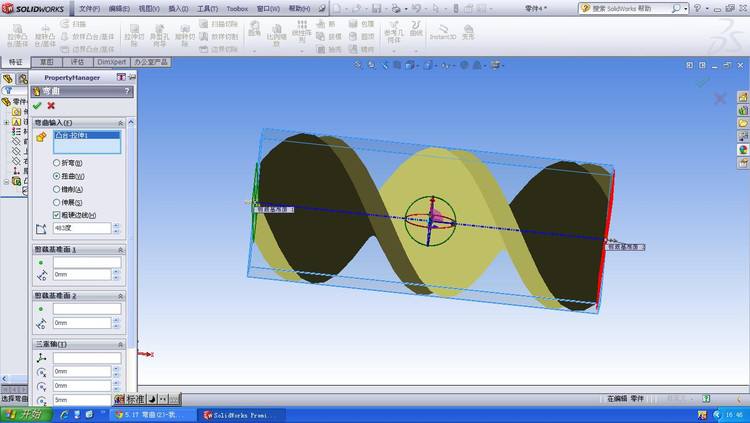Open the Design Library icon in task pane

(x=743, y=110)
